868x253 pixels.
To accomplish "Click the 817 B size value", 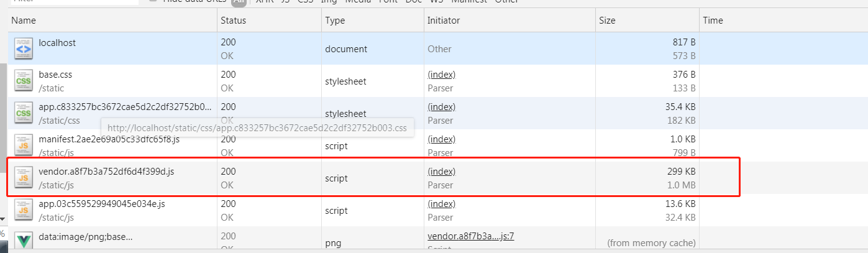I will point(684,42).
